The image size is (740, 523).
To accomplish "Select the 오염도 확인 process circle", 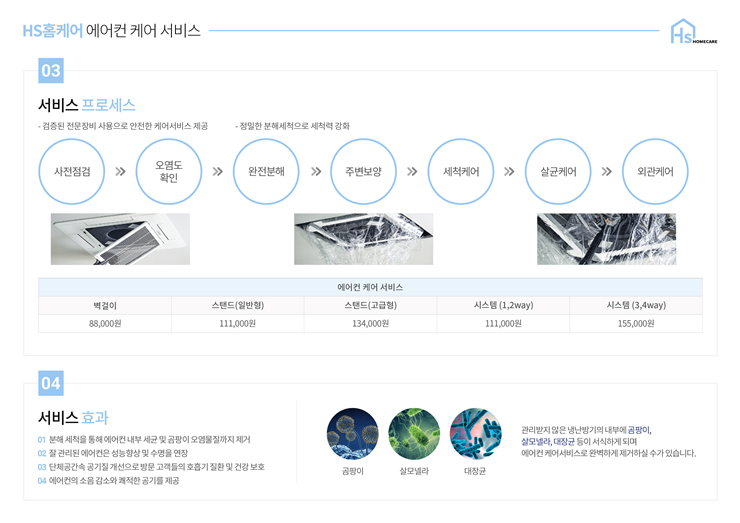I will [169, 171].
